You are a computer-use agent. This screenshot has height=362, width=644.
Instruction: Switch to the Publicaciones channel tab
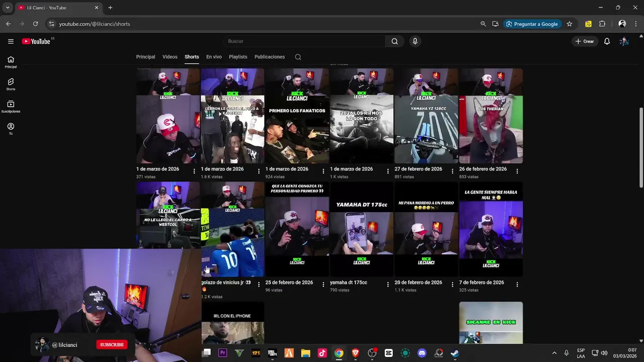point(270,57)
